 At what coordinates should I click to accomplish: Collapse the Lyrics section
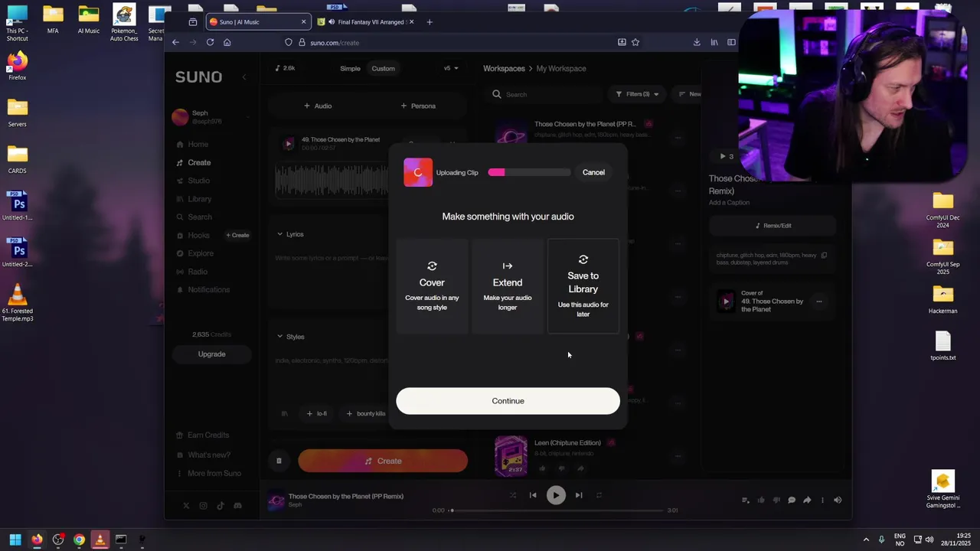pos(290,234)
